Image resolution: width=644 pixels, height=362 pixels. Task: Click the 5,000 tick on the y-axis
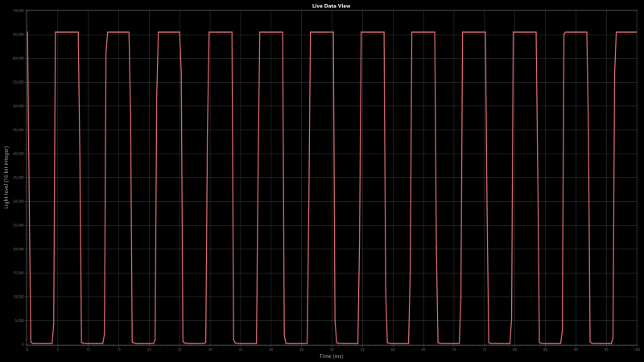tap(19, 320)
